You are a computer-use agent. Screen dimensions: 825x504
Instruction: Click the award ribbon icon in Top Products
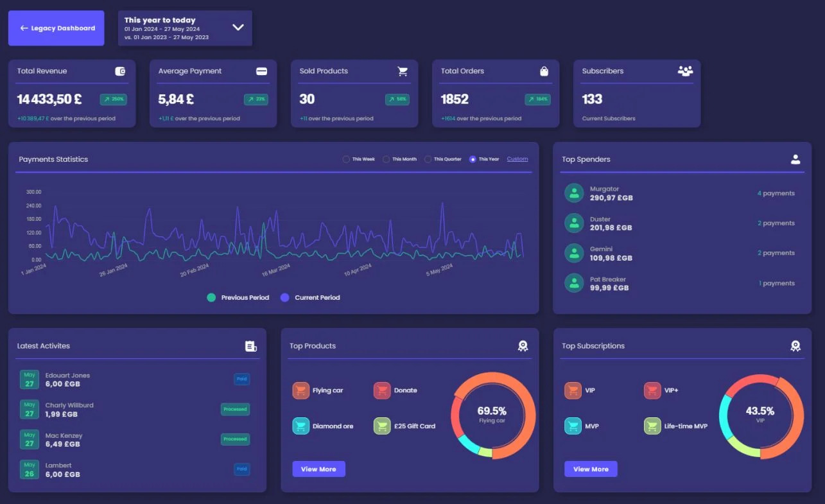pos(523,346)
